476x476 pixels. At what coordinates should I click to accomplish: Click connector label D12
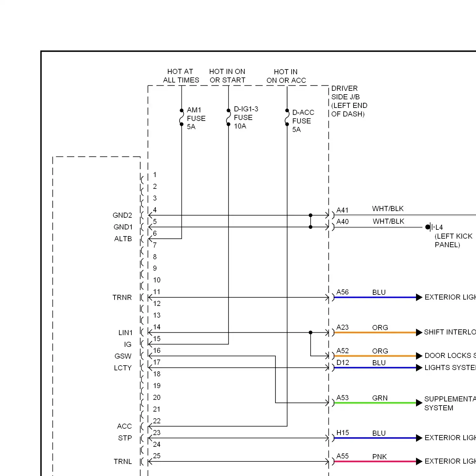[x=342, y=362]
